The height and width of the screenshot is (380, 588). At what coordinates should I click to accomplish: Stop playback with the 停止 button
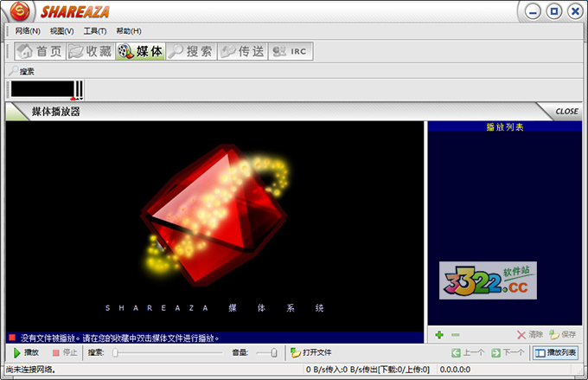65,352
